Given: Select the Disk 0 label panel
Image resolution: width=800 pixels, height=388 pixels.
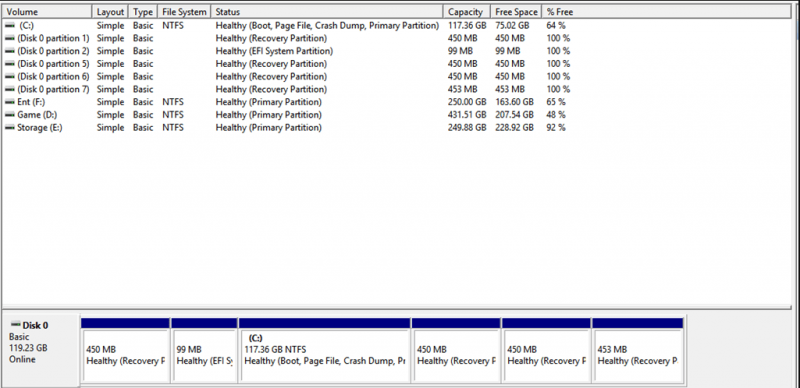Looking at the screenshot, I should pos(41,350).
